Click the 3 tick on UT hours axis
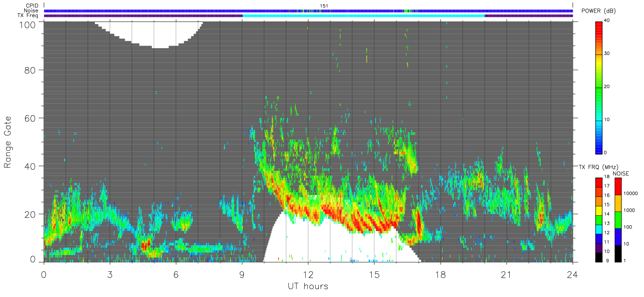 110,274
